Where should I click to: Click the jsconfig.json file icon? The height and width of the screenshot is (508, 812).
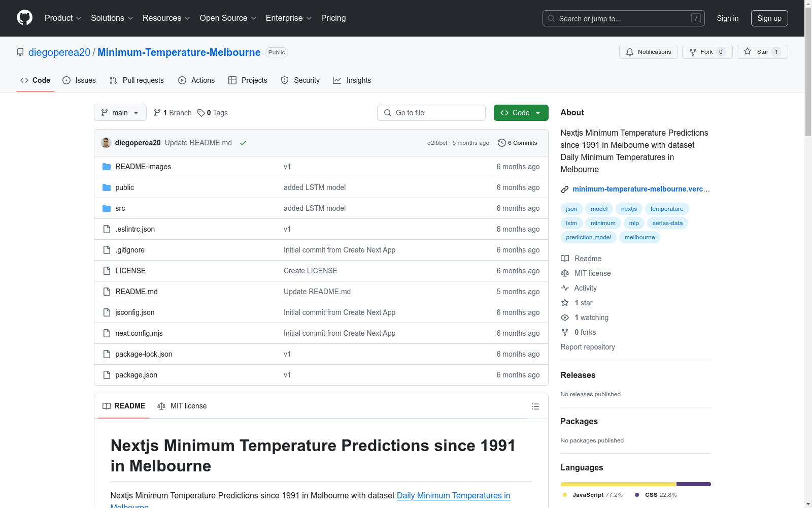tap(107, 312)
